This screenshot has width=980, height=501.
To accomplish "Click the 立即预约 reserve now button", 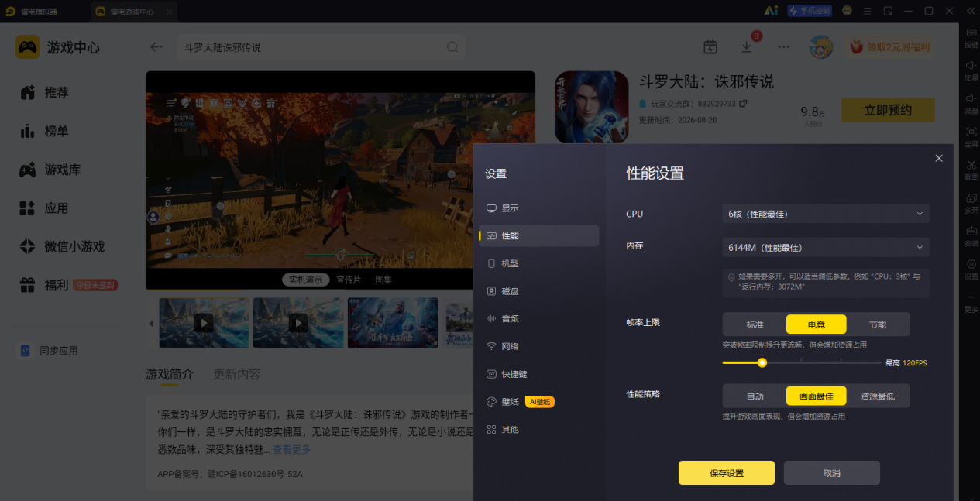I will 888,110.
